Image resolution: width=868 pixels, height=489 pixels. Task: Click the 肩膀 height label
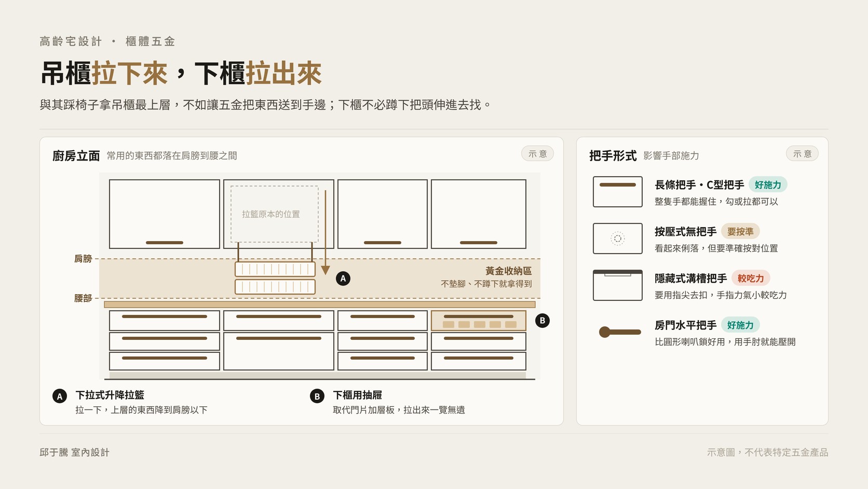pos(83,259)
